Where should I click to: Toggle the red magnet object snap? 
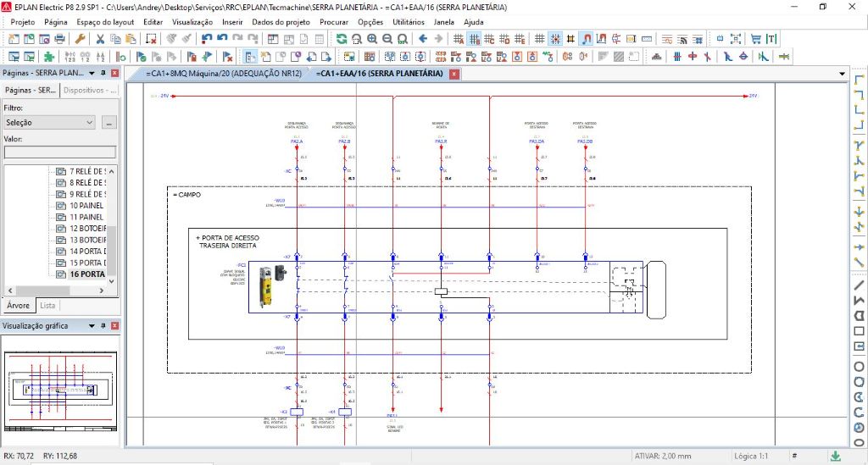pyautogui.click(x=586, y=39)
